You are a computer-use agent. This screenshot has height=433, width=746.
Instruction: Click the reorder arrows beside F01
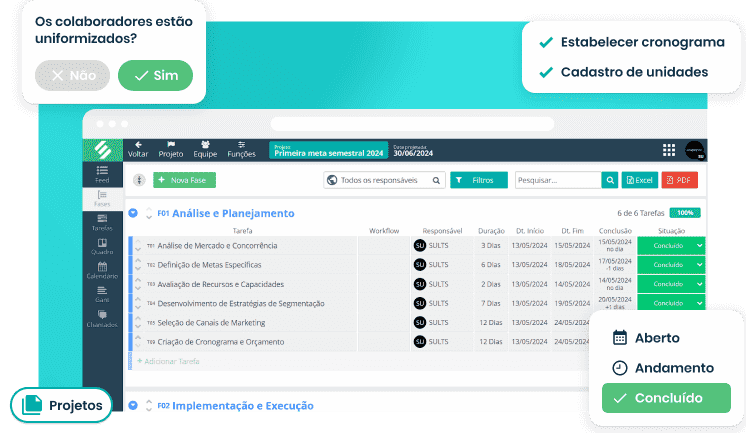149,213
